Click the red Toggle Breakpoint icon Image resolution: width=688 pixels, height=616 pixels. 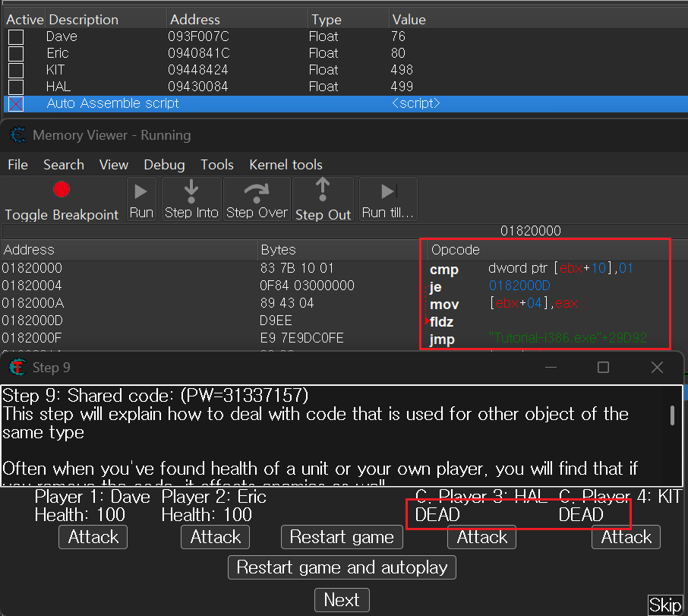tap(62, 190)
